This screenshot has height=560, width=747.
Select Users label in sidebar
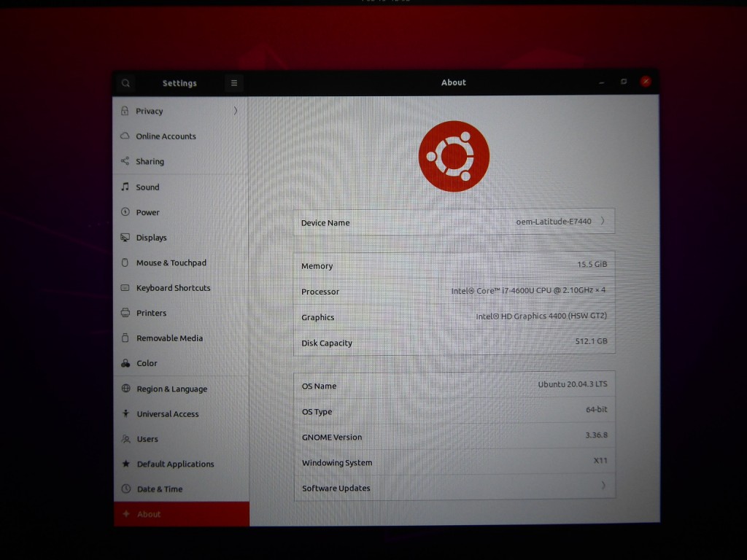coord(147,439)
